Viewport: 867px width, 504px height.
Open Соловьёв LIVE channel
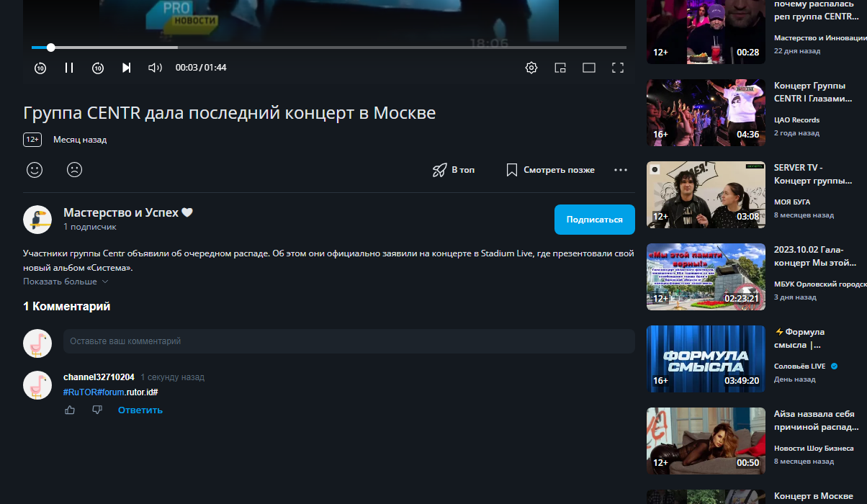tap(800, 366)
